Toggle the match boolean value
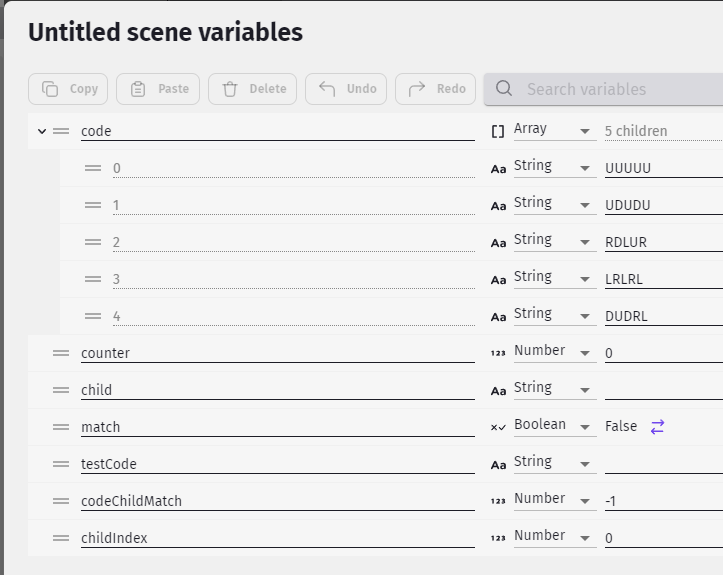The width and height of the screenshot is (723, 575). tap(658, 427)
